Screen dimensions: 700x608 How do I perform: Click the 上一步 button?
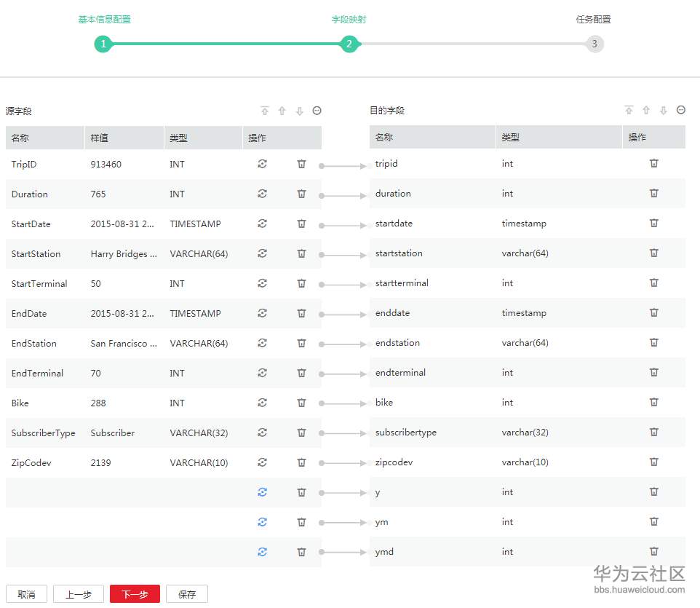pos(79,594)
